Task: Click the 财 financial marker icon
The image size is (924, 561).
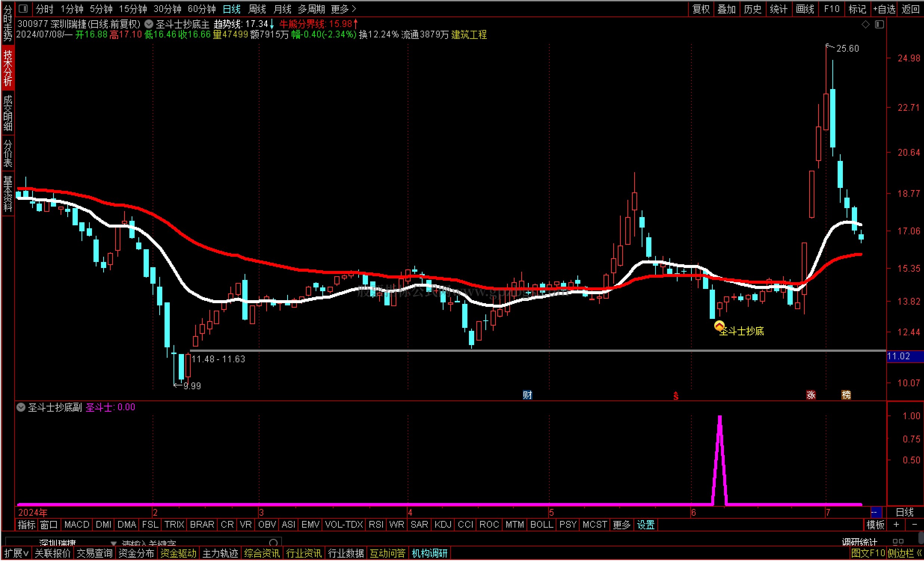Action: coord(527,395)
